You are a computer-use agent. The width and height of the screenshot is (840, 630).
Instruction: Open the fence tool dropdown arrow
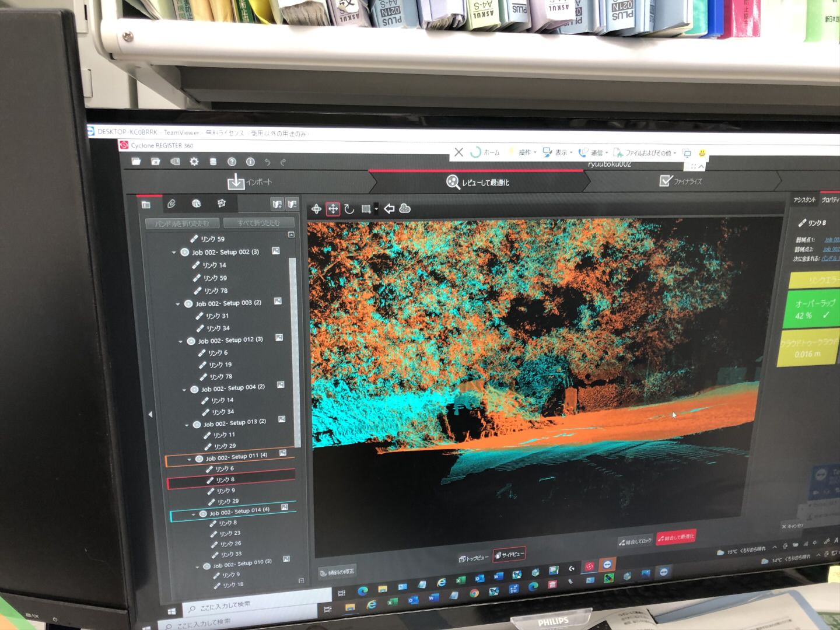[376, 209]
